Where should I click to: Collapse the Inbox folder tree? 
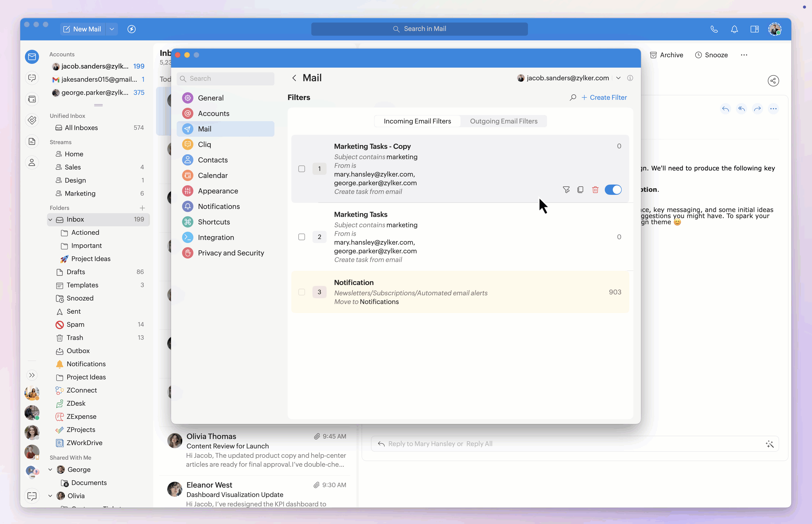point(50,220)
